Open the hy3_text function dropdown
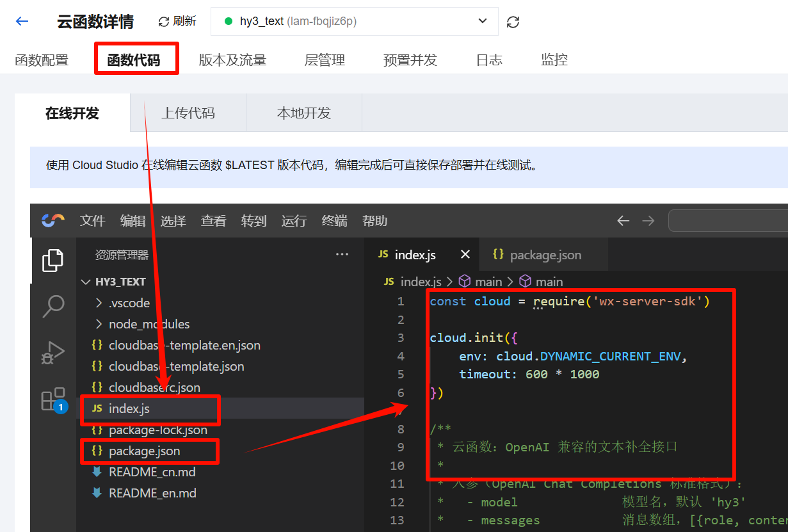The width and height of the screenshot is (788, 532). [355, 21]
